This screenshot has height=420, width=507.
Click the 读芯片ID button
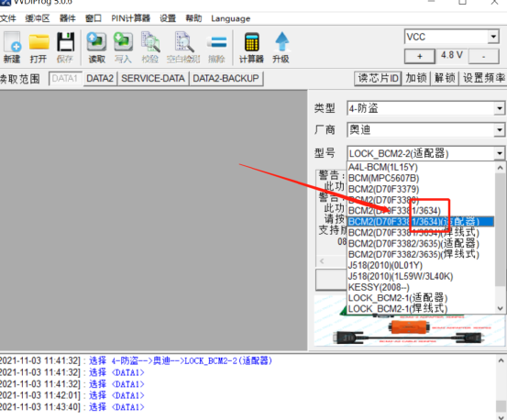pyautogui.click(x=379, y=78)
